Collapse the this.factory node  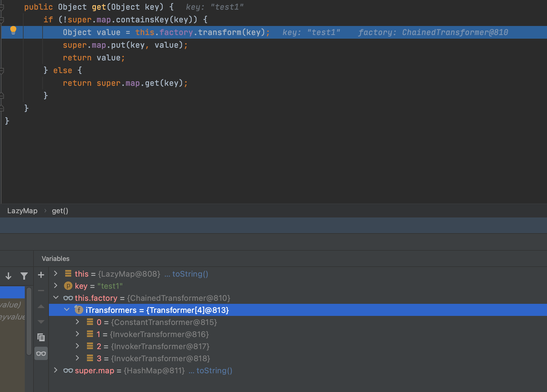pos(56,298)
